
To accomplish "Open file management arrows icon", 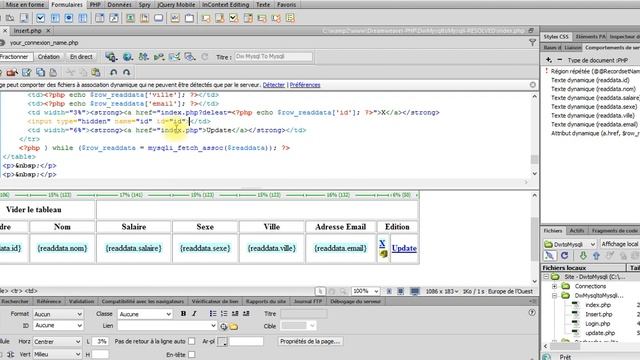I will (143, 57).
